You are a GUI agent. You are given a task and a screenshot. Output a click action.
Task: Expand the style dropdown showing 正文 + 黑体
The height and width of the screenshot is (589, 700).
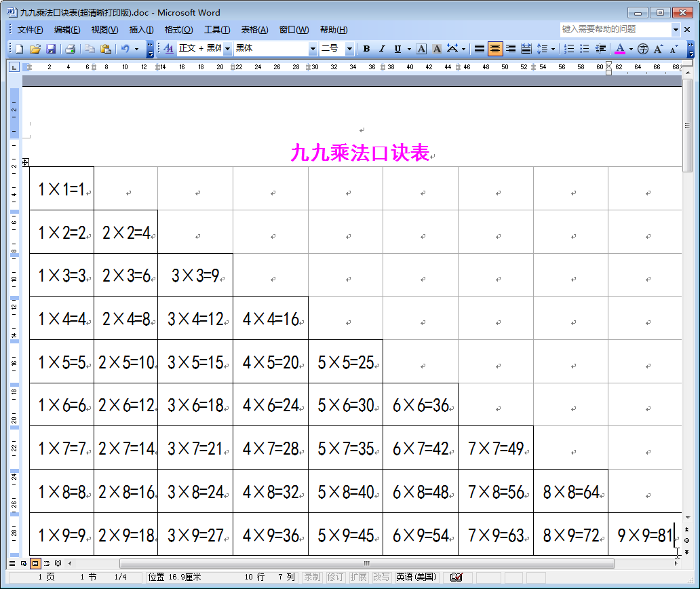[229, 49]
